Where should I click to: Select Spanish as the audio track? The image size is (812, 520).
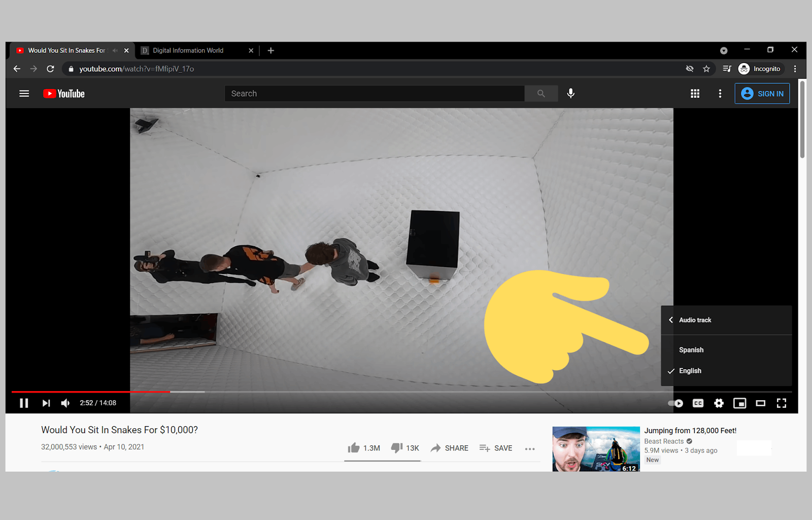click(691, 349)
